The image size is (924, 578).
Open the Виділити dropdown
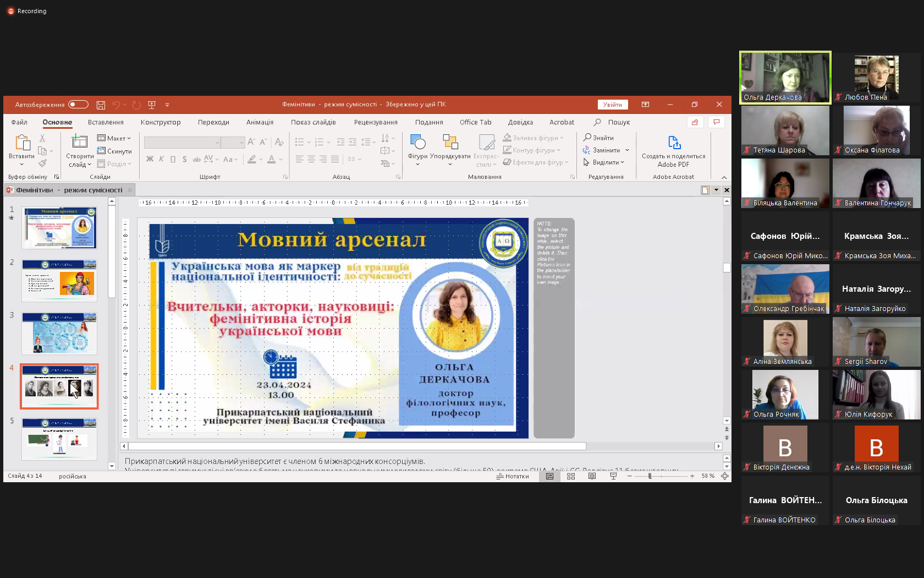(x=604, y=162)
